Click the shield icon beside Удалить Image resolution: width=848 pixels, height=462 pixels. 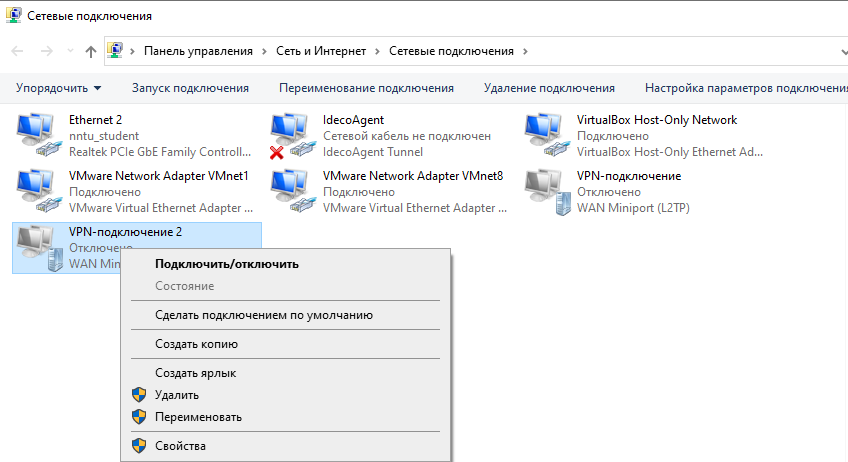coord(139,395)
